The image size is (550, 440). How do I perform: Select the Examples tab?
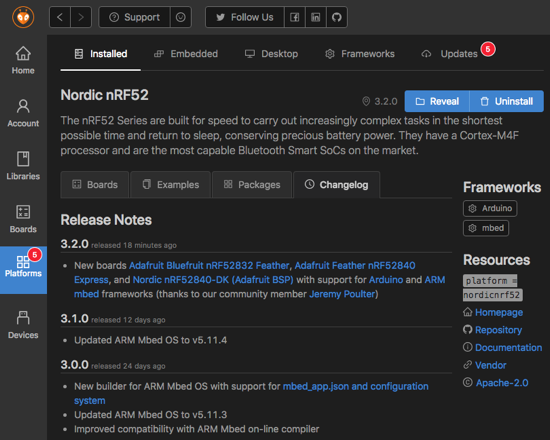[x=171, y=185]
